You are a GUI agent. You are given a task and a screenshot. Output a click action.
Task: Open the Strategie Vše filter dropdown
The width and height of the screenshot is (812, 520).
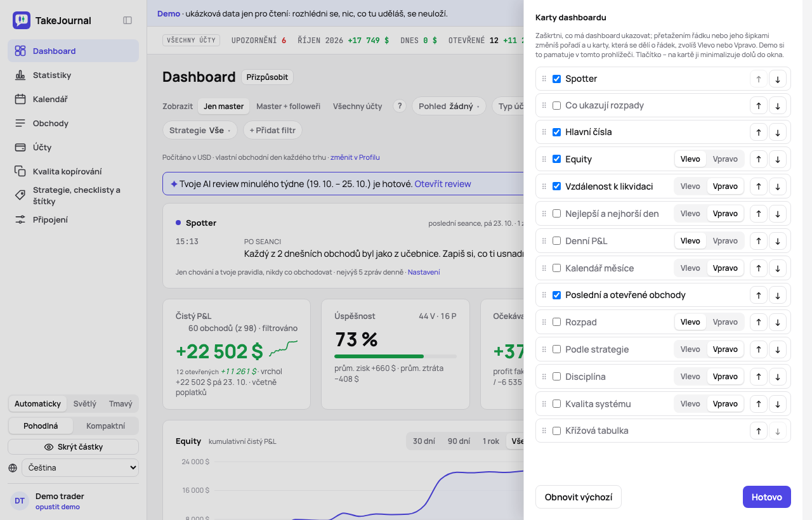point(200,130)
